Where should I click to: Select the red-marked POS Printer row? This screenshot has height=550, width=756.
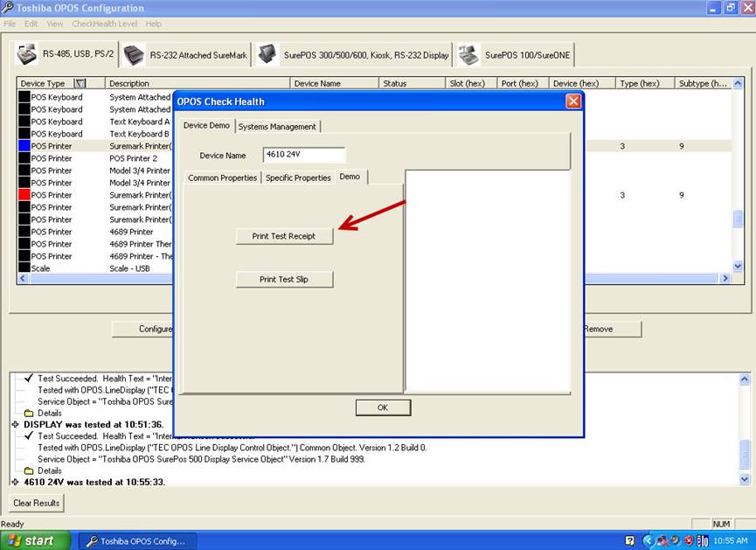tap(52, 195)
